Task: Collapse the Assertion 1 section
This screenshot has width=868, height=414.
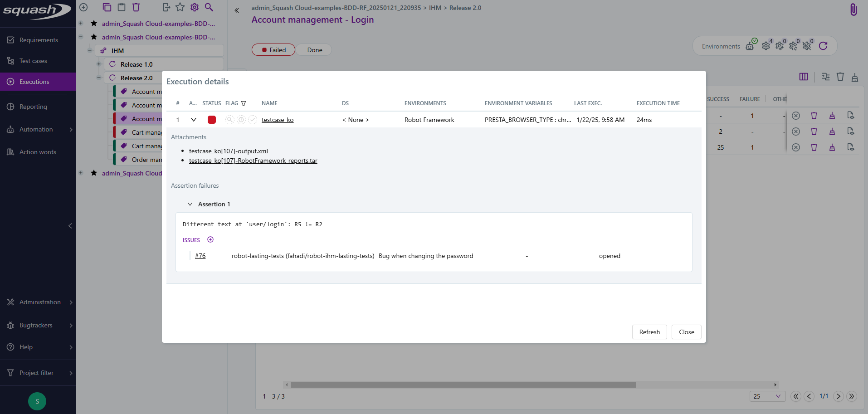Action: [x=190, y=204]
